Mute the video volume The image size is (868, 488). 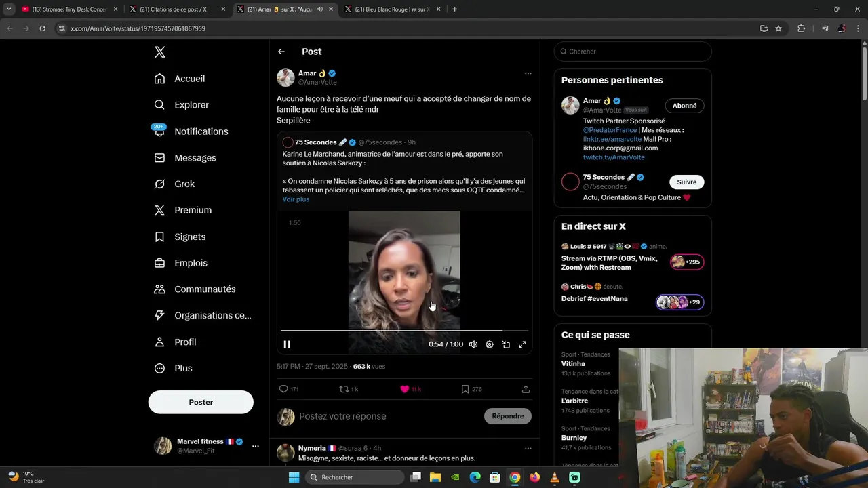tap(473, 344)
